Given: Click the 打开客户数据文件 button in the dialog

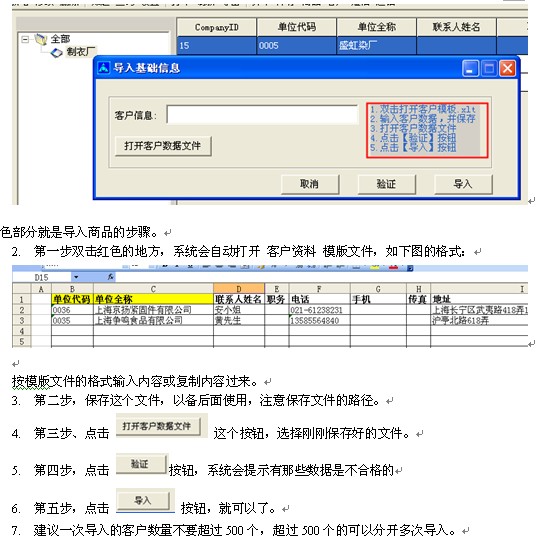Looking at the screenshot, I should (x=163, y=146).
